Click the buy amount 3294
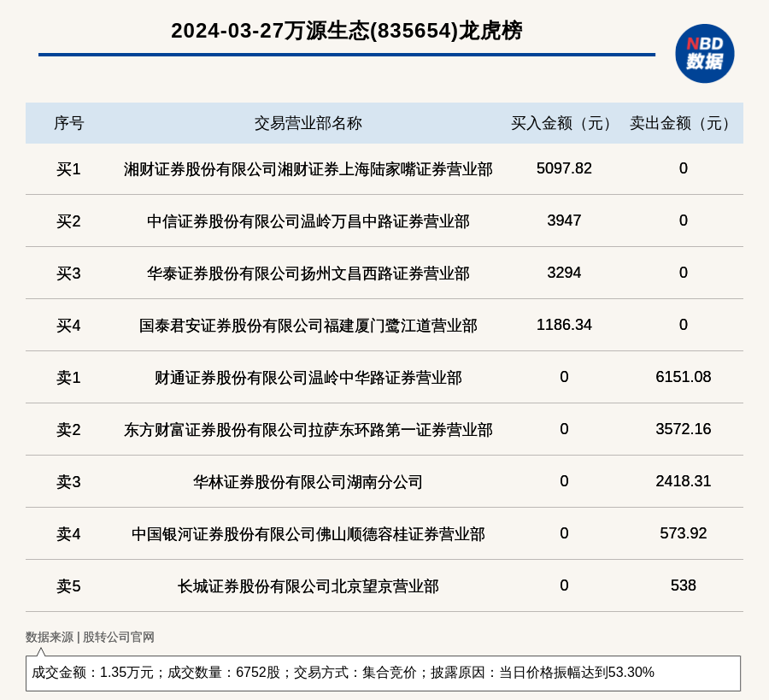 click(x=564, y=273)
